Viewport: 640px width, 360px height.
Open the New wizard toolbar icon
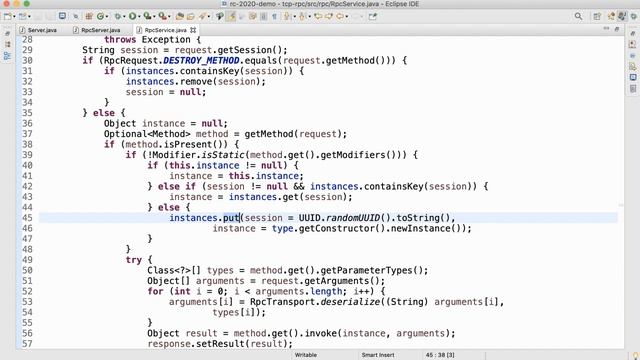(7, 16)
